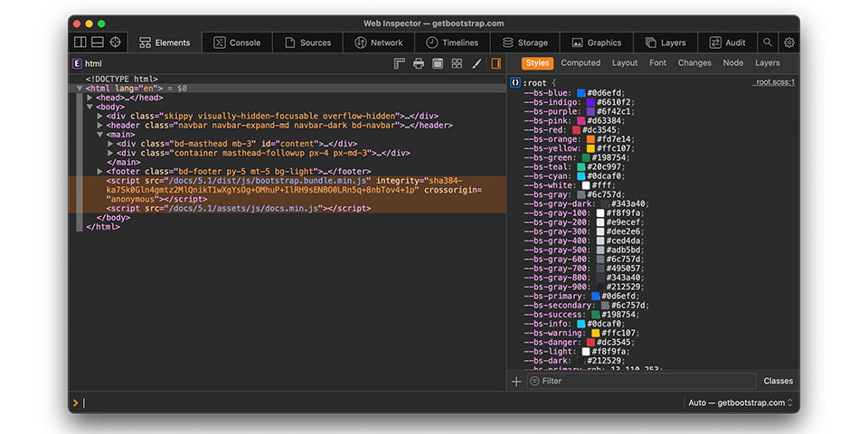
Task: Click the Classes button
Action: pos(778,381)
